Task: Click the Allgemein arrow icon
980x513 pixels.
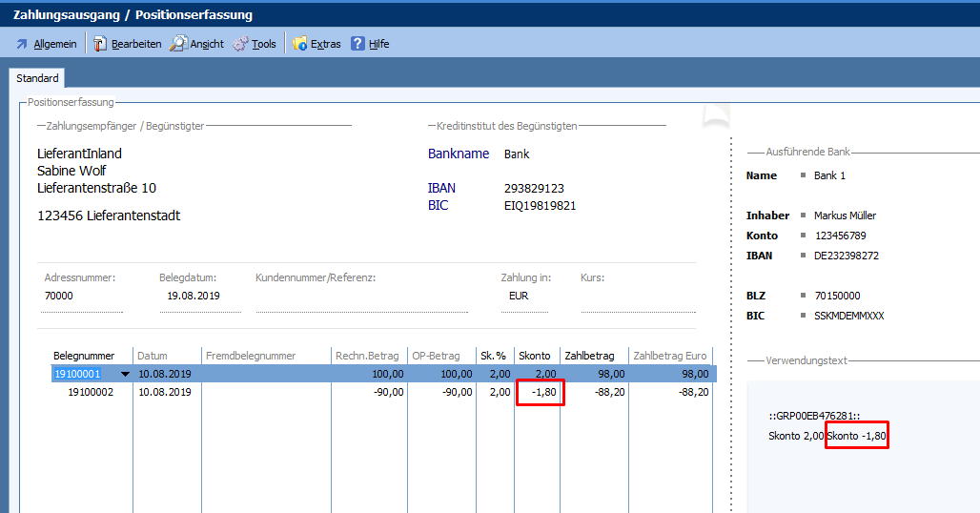Action: (22, 44)
